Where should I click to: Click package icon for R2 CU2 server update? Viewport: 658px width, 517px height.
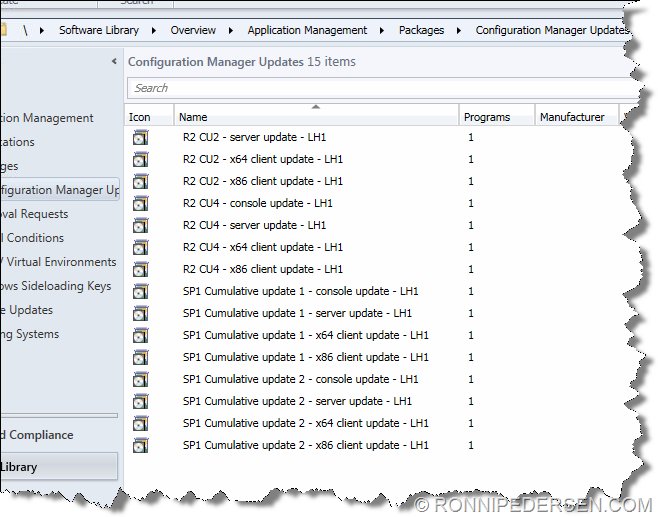click(141, 138)
